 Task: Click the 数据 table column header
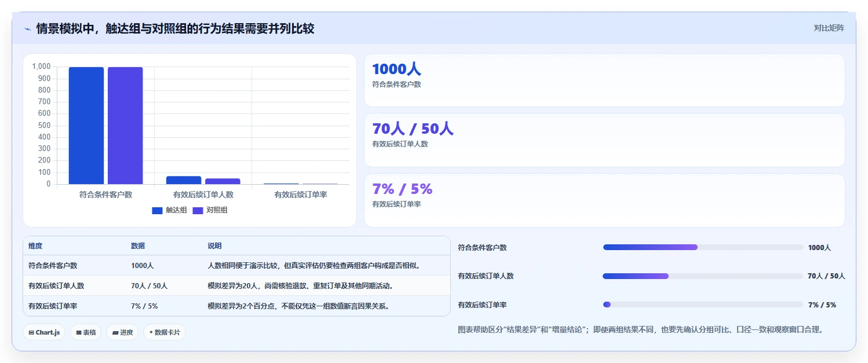point(138,246)
